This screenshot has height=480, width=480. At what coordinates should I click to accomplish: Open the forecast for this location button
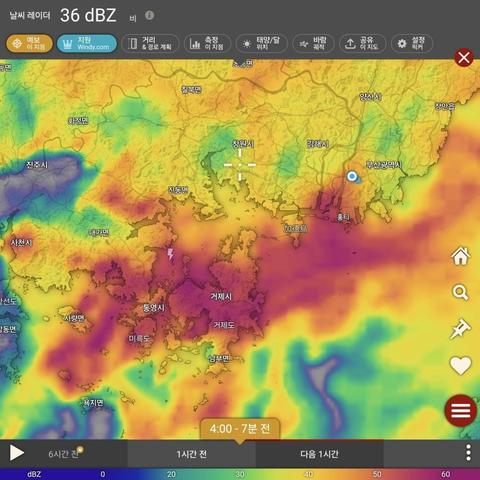point(29,43)
